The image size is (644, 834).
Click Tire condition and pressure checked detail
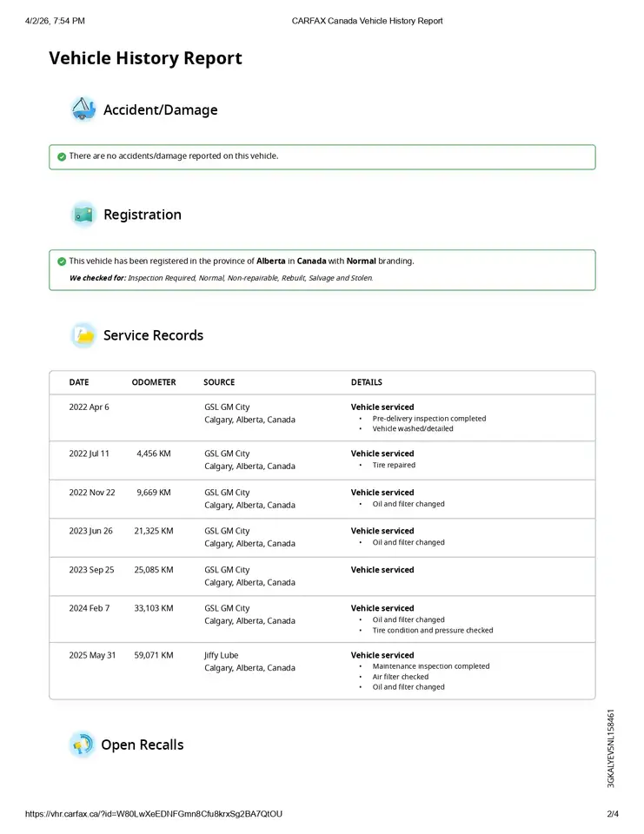pyautogui.click(x=433, y=631)
